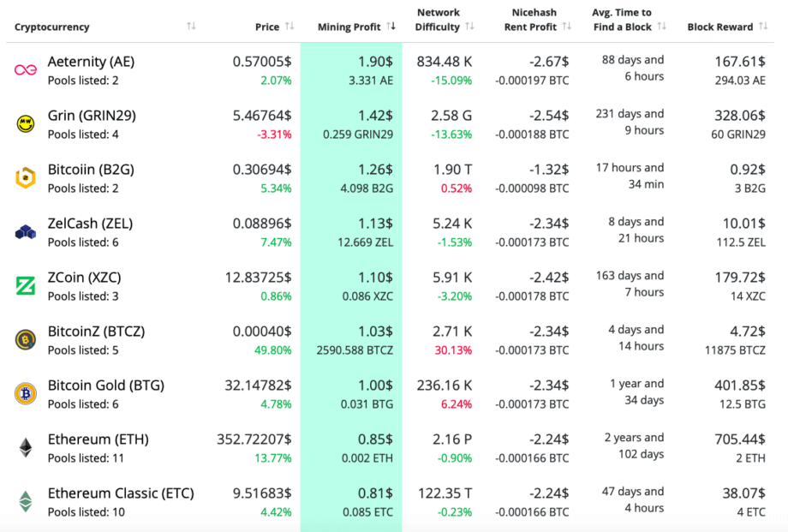Click the Ethereum Classic green icon
Screen dimensions: 788x532
(26, 502)
